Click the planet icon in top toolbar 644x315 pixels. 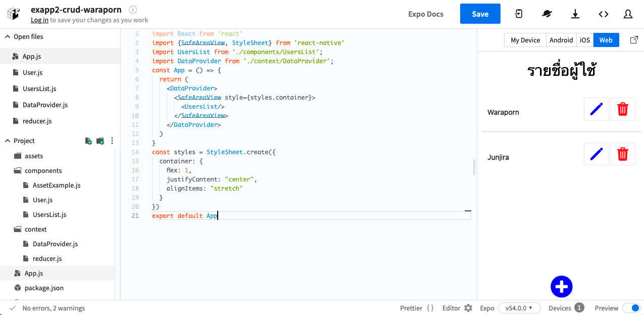click(547, 14)
